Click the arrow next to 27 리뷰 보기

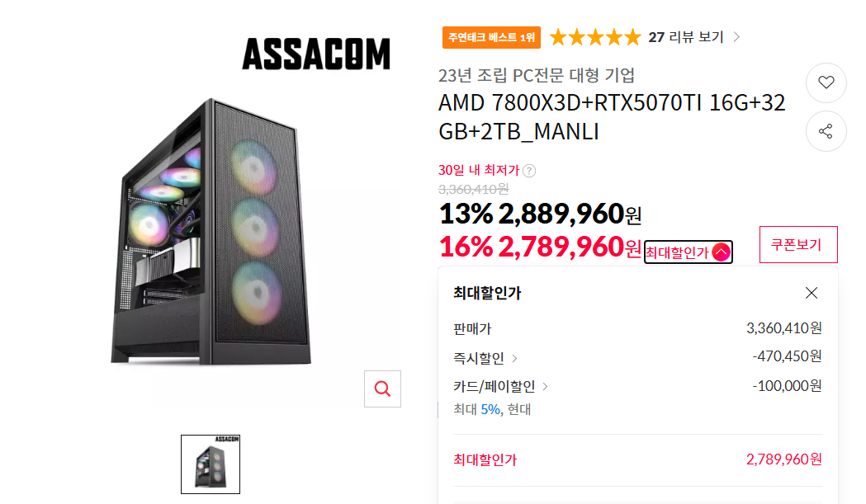click(x=735, y=36)
